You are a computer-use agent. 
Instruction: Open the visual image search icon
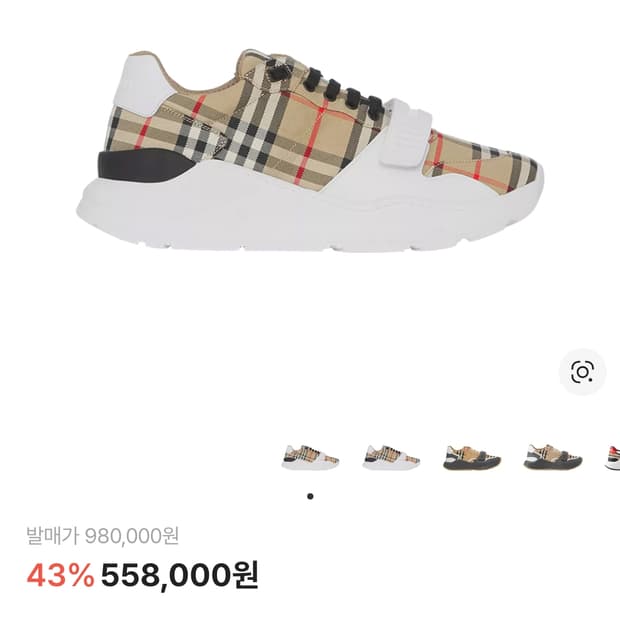point(582,372)
